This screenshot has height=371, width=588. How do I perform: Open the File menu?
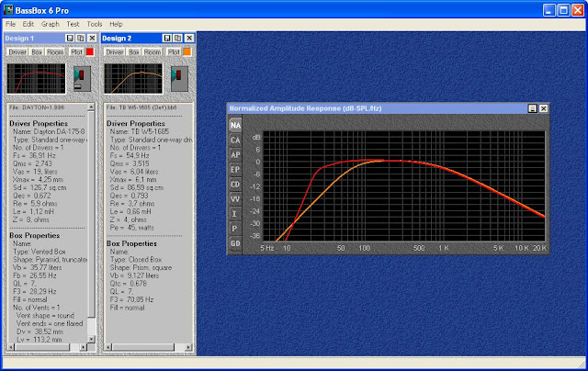click(11, 23)
